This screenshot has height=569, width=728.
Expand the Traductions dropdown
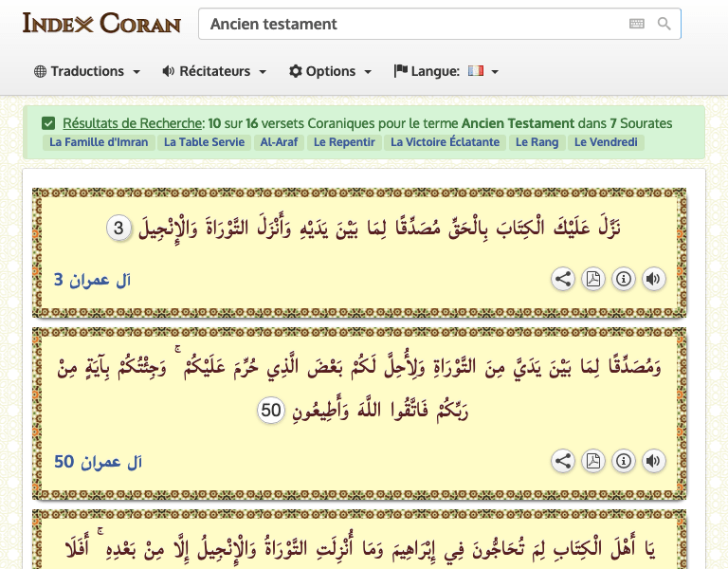pos(87,71)
